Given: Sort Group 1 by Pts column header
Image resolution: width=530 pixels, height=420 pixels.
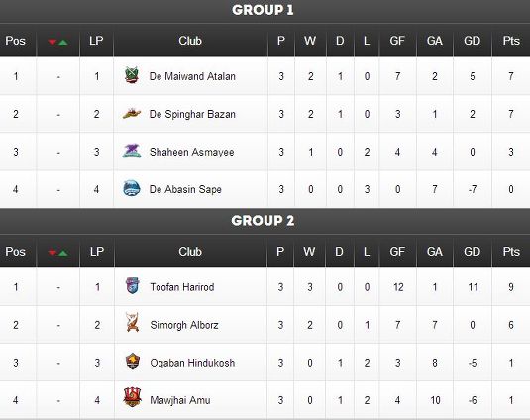Looking at the screenshot, I should [x=511, y=41].
